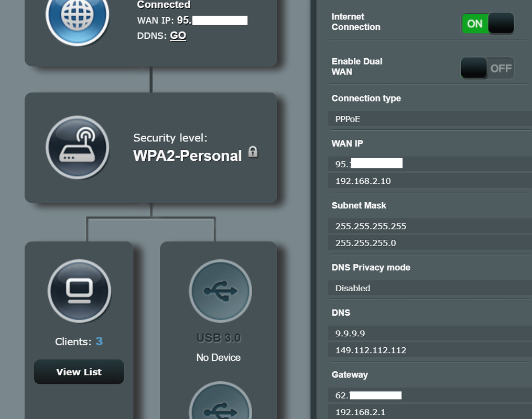
Task: Click the lock icon beside WPA2-Personal
Action: pos(253,152)
